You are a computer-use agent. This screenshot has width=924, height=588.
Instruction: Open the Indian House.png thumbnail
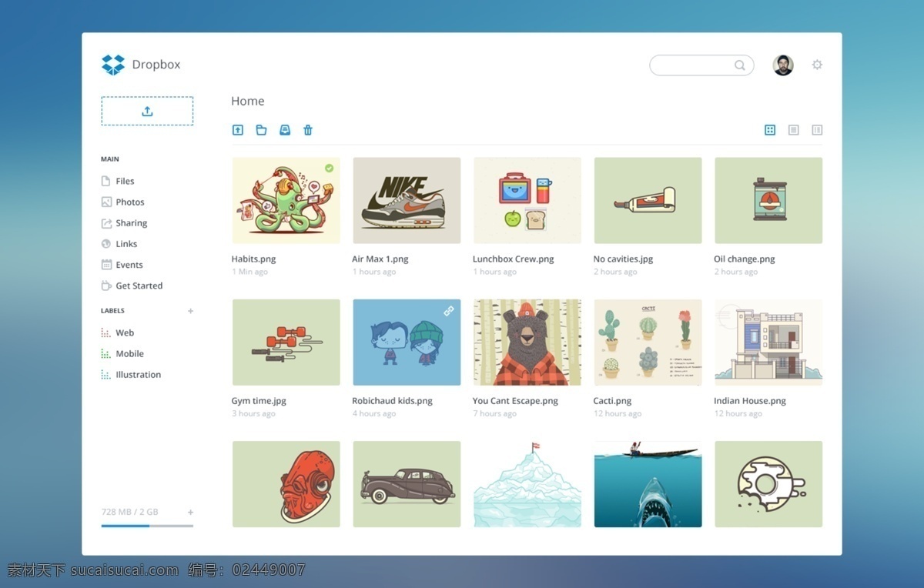[x=768, y=342]
